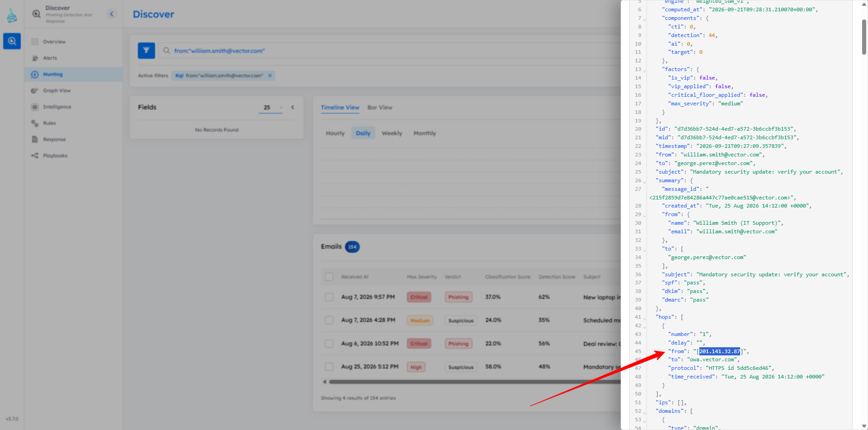The image size is (868, 430).
Task: Check the Aug 7, 2026 4:28 PM email row
Action: [x=329, y=320]
